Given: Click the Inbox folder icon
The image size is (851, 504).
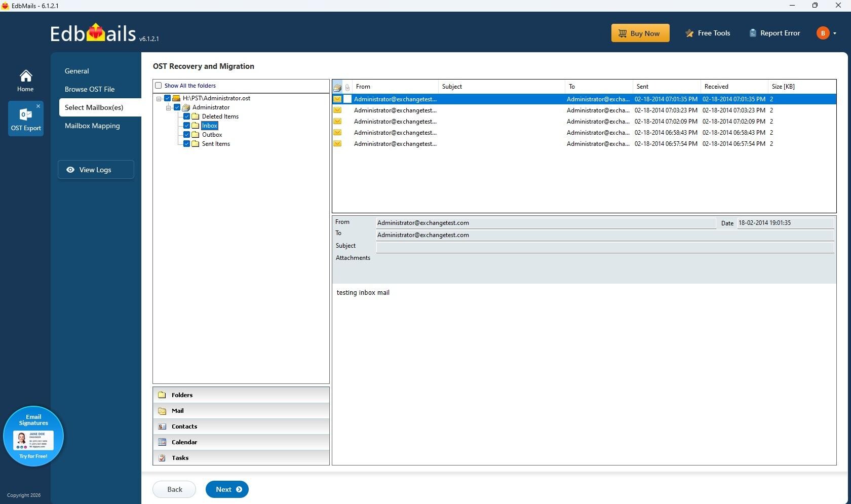Looking at the screenshot, I should pyautogui.click(x=196, y=126).
